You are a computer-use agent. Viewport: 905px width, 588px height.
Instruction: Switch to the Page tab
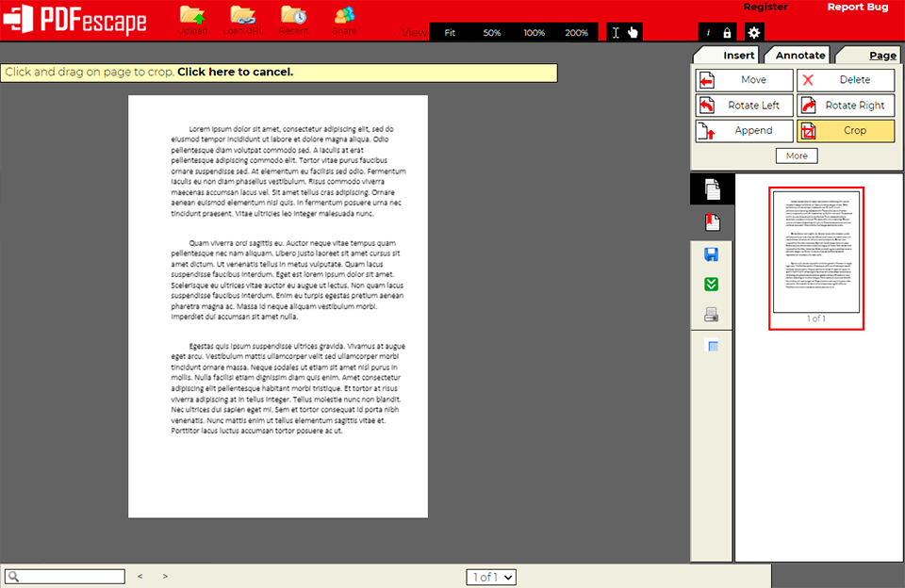(x=869, y=55)
